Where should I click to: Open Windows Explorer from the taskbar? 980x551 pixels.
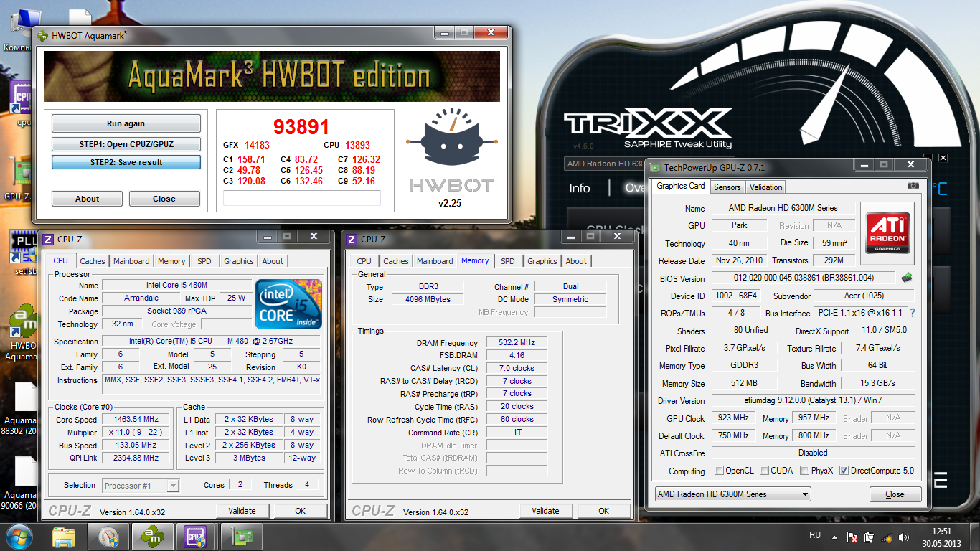64,537
